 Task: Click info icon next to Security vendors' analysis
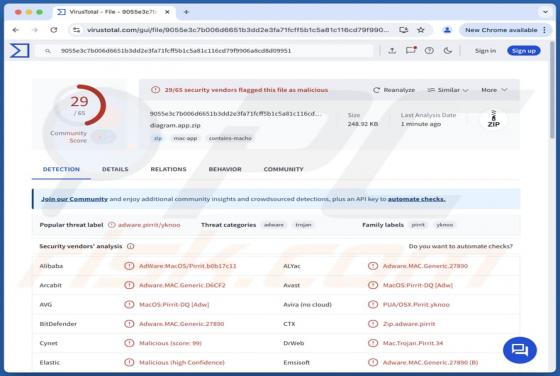(131, 246)
